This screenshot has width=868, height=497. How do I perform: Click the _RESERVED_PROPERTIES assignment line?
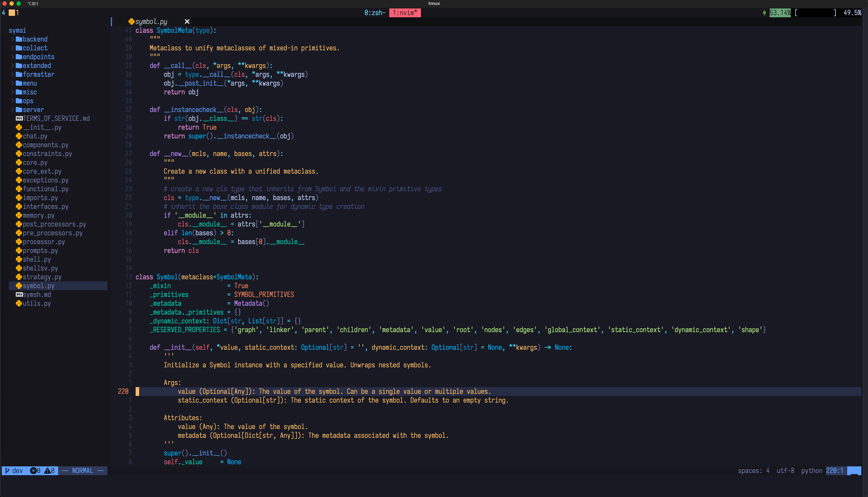[458, 330]
